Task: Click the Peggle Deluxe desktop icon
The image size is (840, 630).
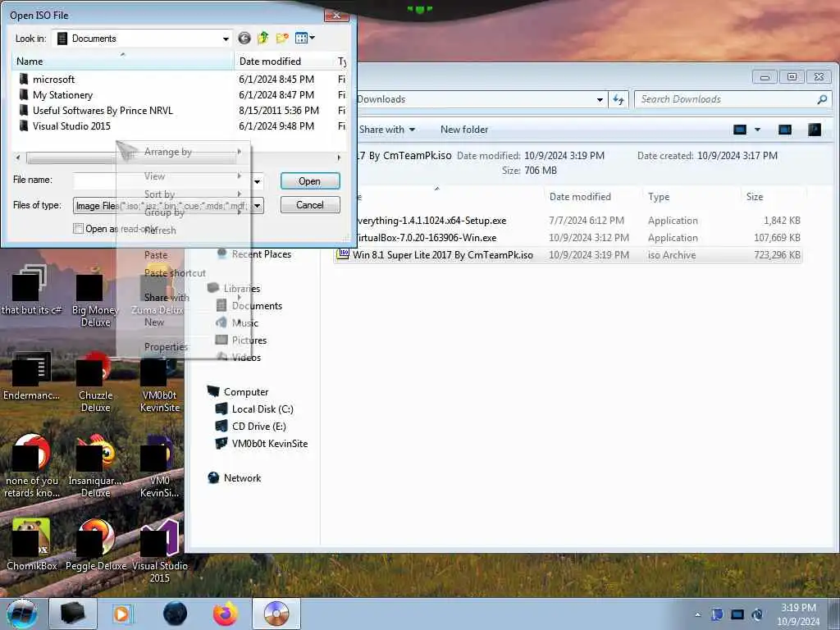Action: (96, 545)
